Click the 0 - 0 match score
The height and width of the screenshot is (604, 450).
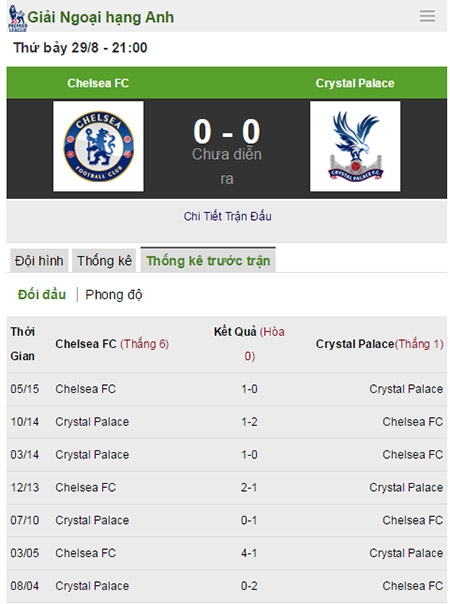point(227,131)
